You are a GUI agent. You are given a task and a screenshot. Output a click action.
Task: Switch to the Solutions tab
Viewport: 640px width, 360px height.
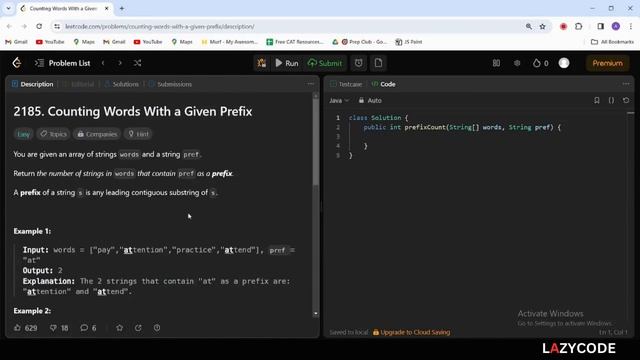click(x=122, y=84)
